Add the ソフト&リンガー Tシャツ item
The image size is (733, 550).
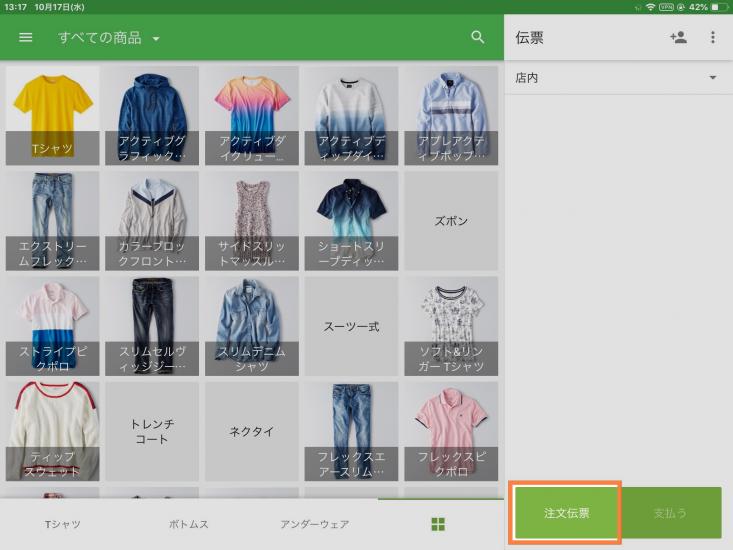coord(451,326)
